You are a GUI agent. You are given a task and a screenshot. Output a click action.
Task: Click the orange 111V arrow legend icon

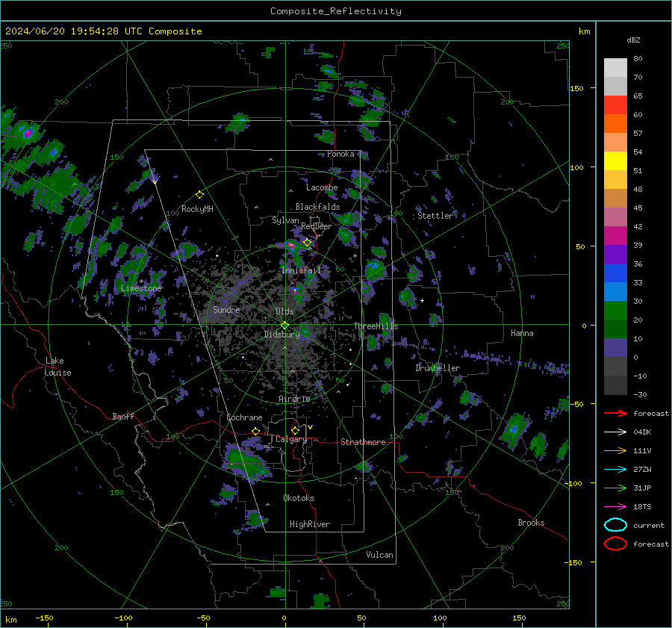point(615,450)
